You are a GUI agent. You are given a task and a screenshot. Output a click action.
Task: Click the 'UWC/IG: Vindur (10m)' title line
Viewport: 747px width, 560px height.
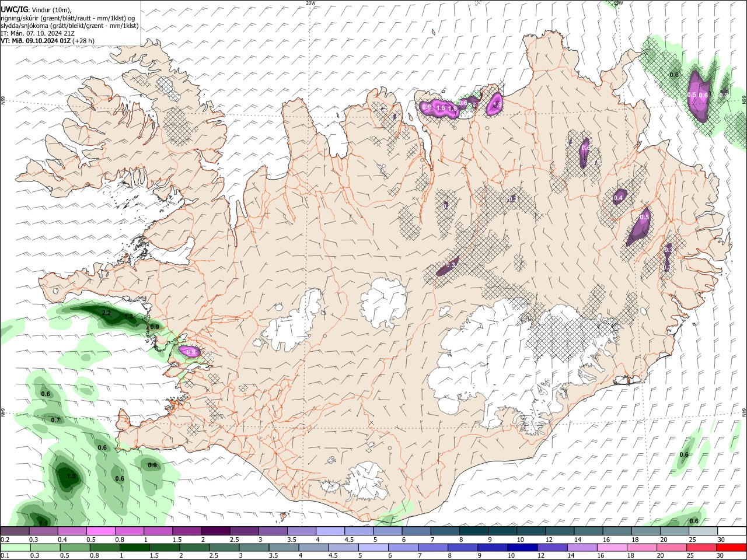(36, 9)
